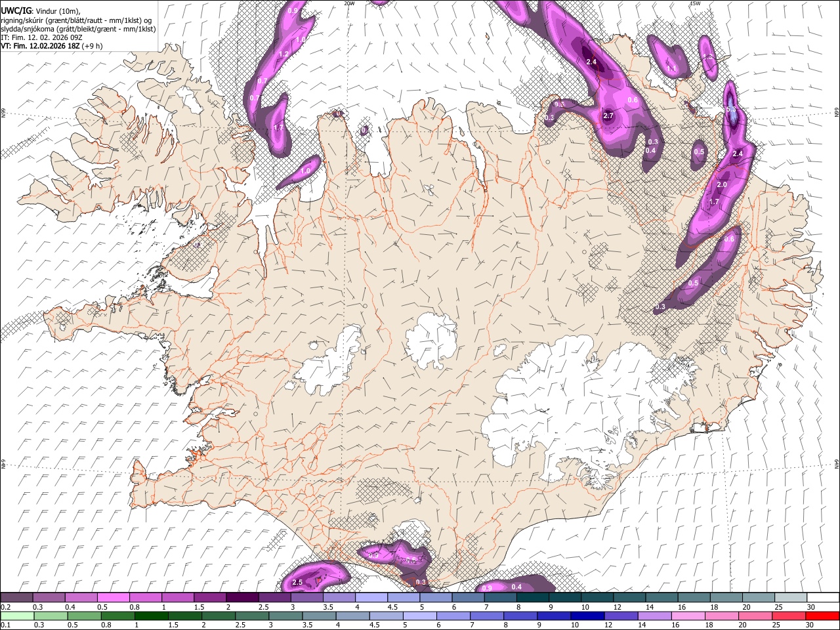Click the slydda/snjókoma legend description line
840x630 pixels.
(78, 29)
